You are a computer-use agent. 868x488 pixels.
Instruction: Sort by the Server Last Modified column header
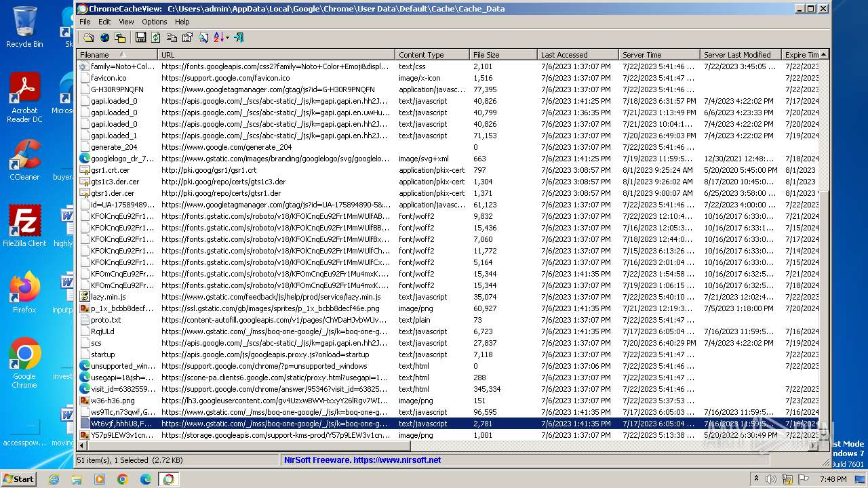tap(741, 55)
